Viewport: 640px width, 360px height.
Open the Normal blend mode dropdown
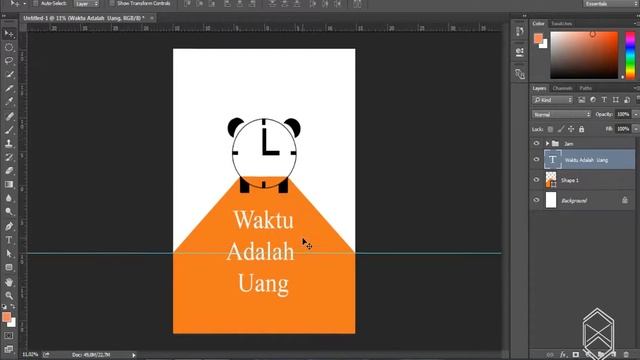click(561, 115)
